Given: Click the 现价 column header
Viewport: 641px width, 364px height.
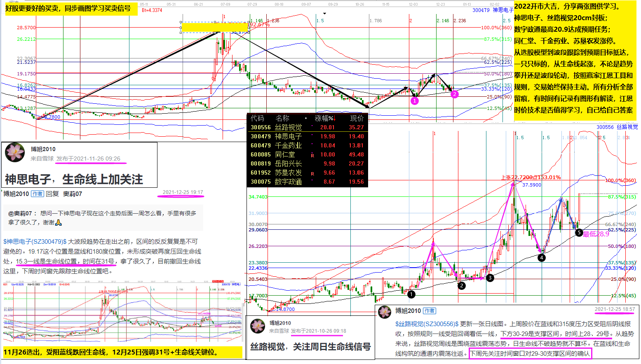Looking at the screenshot, I should [357, 119].
